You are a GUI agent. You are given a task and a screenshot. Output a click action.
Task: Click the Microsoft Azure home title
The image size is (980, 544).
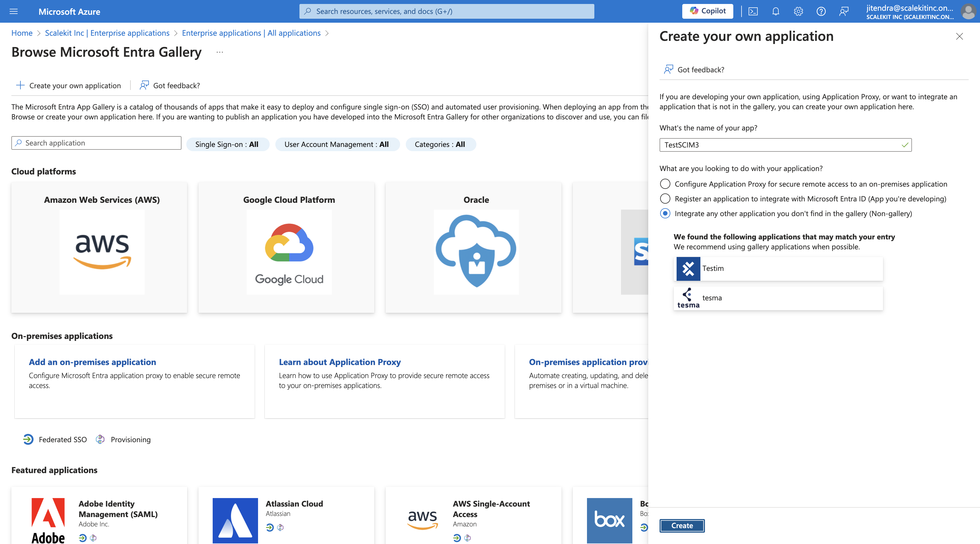(69, 11)
